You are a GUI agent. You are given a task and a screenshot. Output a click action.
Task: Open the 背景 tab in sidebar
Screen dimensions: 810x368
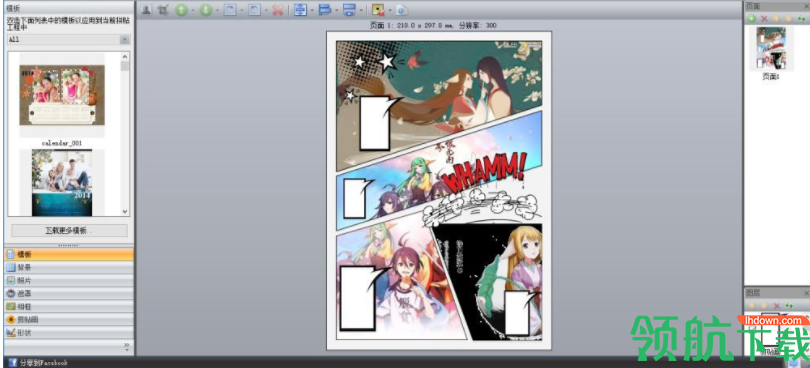click(x=69, y=268)
